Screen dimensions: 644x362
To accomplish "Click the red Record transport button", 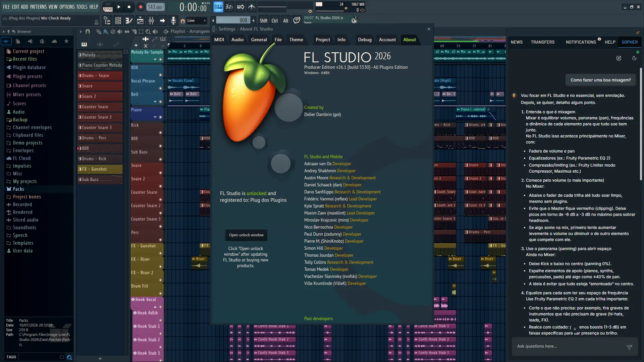I will tap(141, 7).
